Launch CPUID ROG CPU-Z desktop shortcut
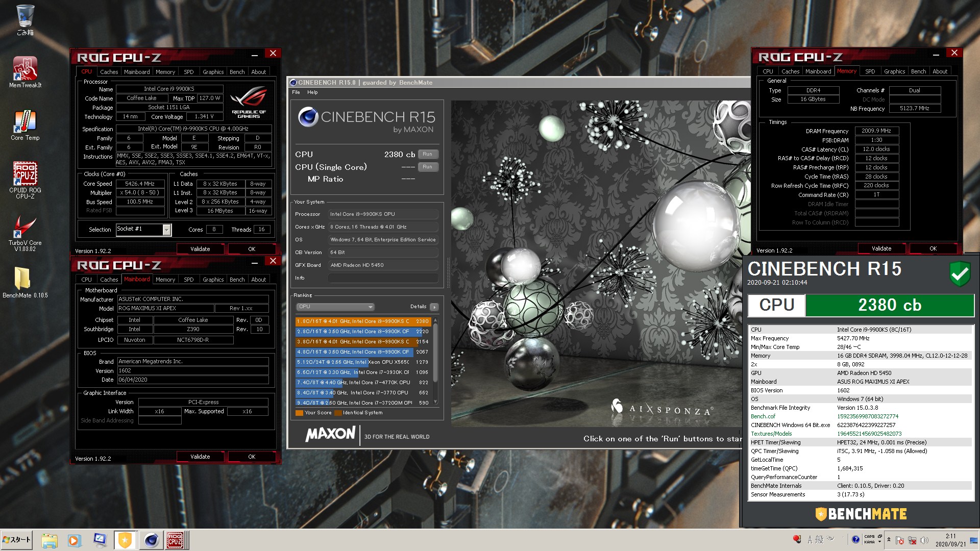 coord(25,180)
